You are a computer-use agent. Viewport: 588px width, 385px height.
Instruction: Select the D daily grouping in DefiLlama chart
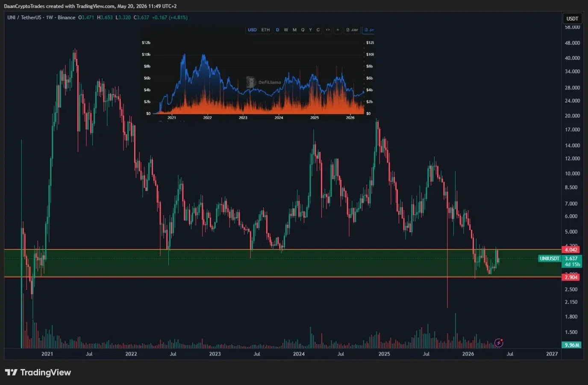click(277, 30)
